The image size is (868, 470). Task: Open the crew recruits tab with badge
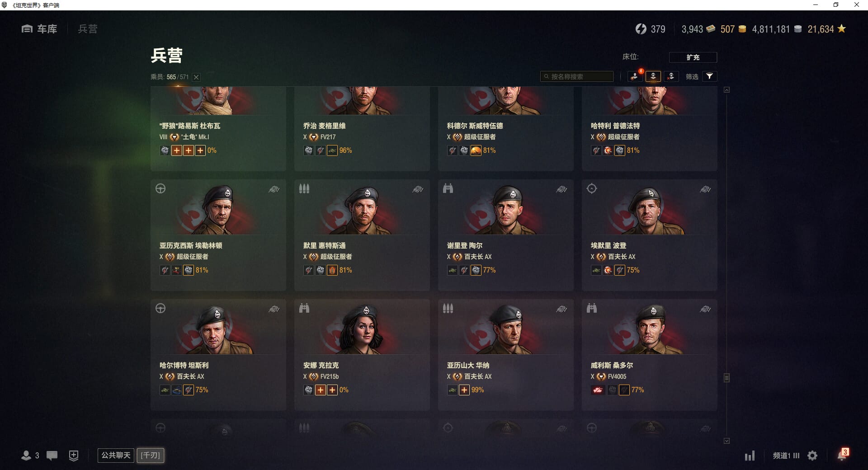(x=635, y=76)
